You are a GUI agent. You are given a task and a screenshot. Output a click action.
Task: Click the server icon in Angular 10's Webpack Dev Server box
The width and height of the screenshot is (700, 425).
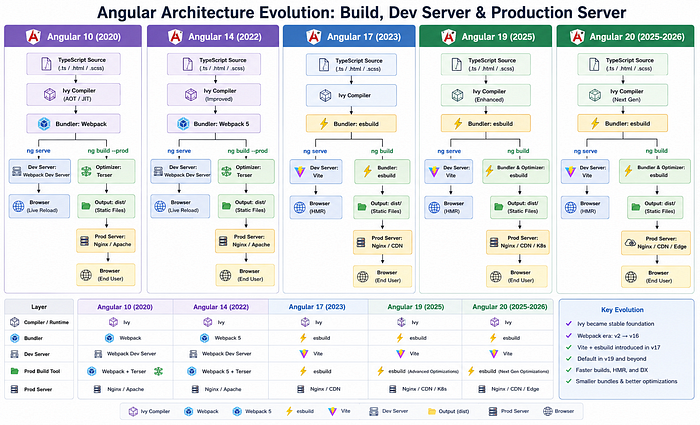click(17, 171)
